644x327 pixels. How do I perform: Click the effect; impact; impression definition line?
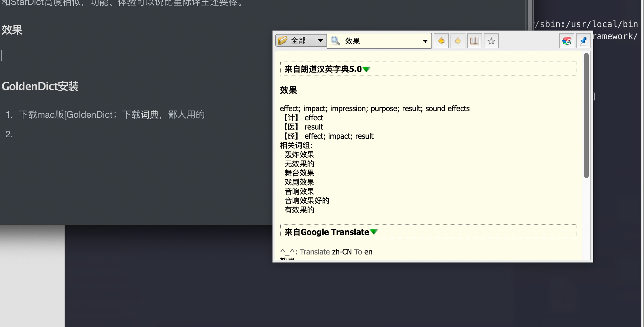pyautogui.click(x=375, y=109)
